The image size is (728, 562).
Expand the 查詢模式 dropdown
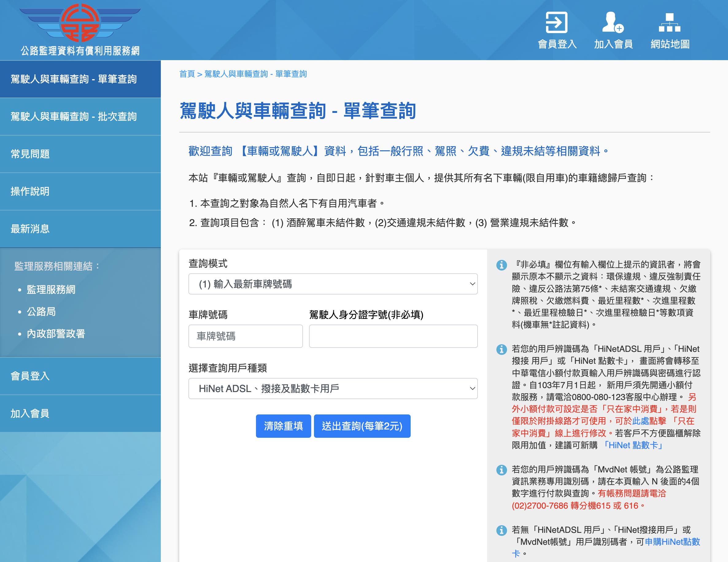[x=333, y=284]
